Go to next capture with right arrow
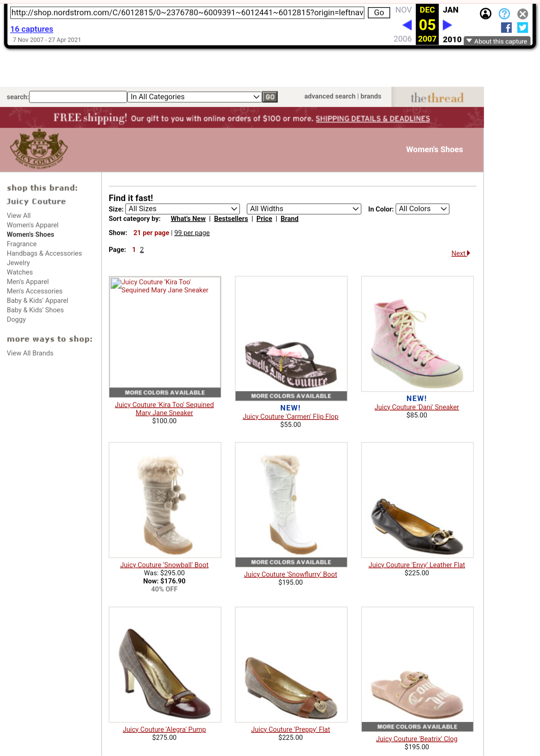 tap(447, 25)
